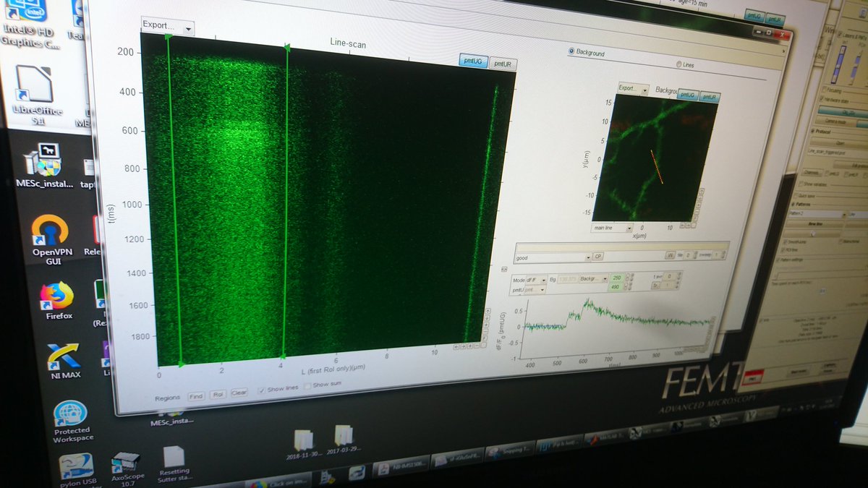Click the Clear regions button
The height and width of the screenshot is (488, 868).
click(x=239, y=393)
